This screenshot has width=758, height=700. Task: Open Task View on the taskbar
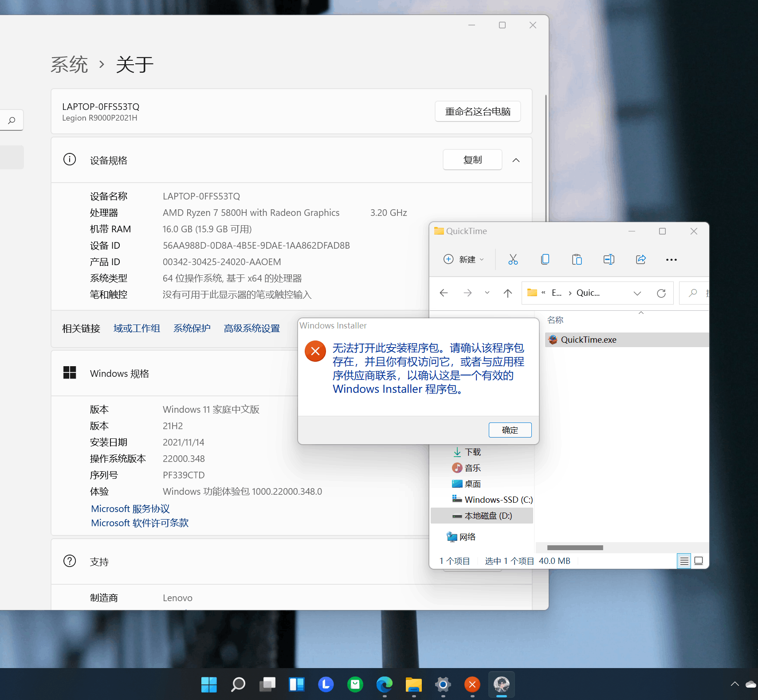(267, 684)
